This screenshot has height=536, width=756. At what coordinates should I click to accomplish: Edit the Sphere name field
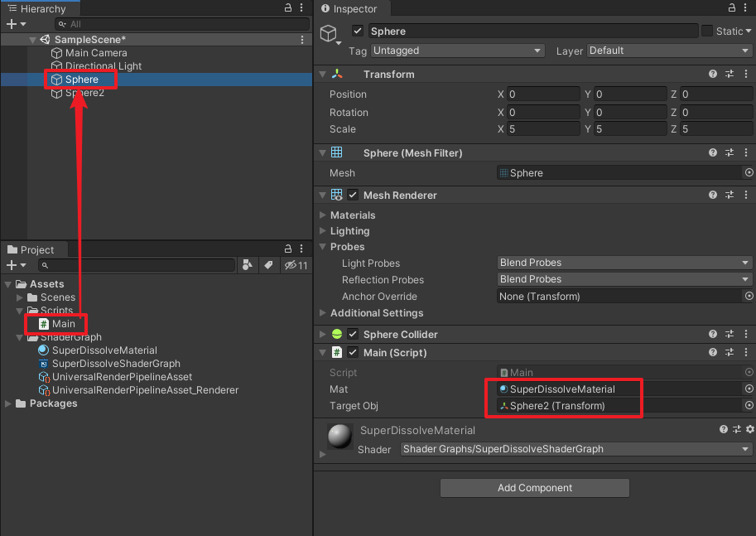533,31
